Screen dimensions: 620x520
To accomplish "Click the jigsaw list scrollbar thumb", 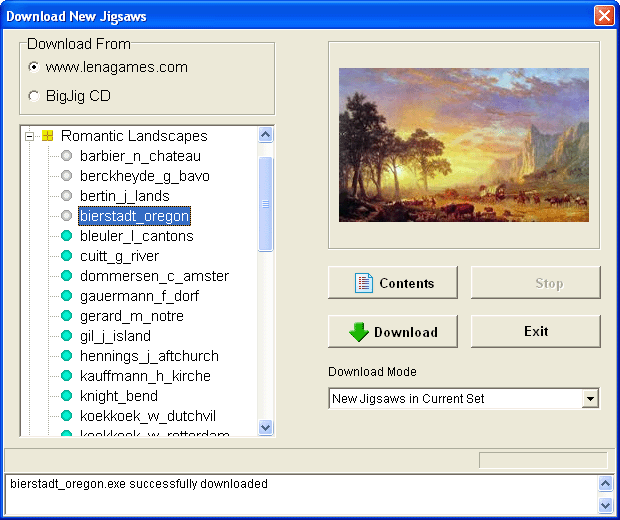I will tap(266, 204).
